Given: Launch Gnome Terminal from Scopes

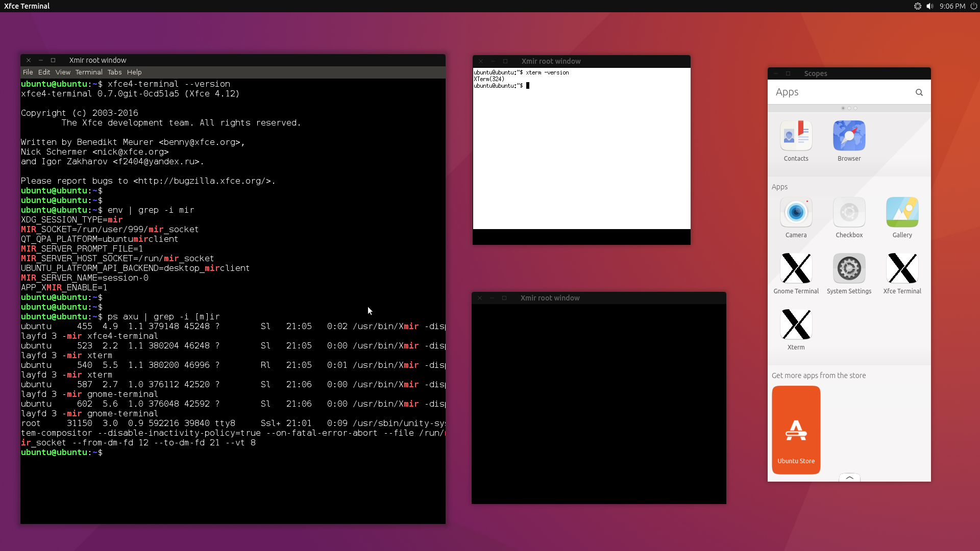Looking at the screenshot, I should coord(796,268).
